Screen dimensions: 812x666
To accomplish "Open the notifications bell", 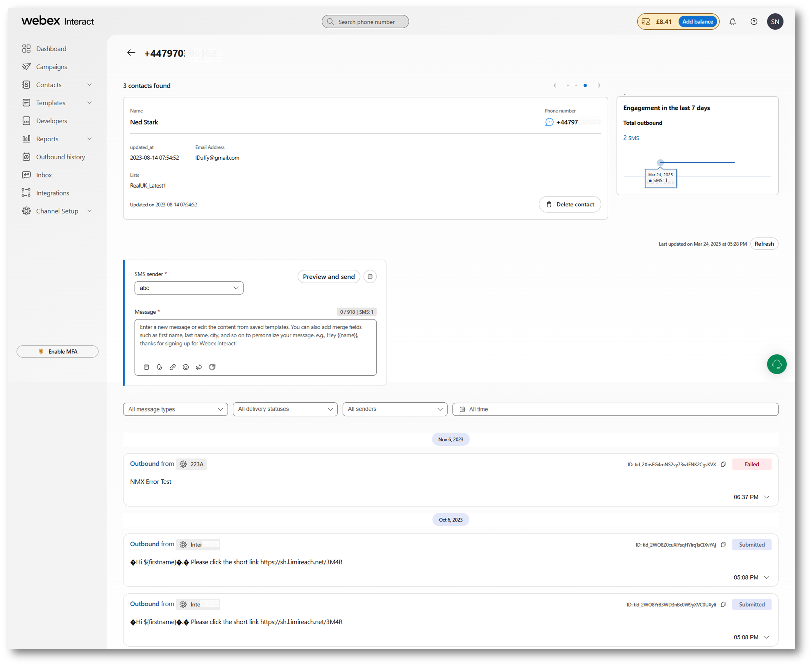I will 732,22.
